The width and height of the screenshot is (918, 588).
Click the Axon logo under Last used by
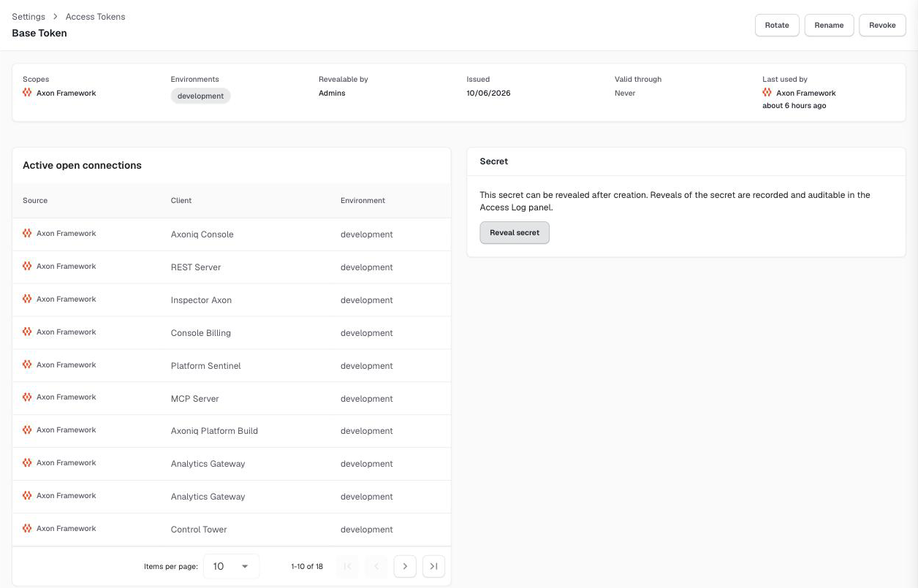(x=767, y=93)
